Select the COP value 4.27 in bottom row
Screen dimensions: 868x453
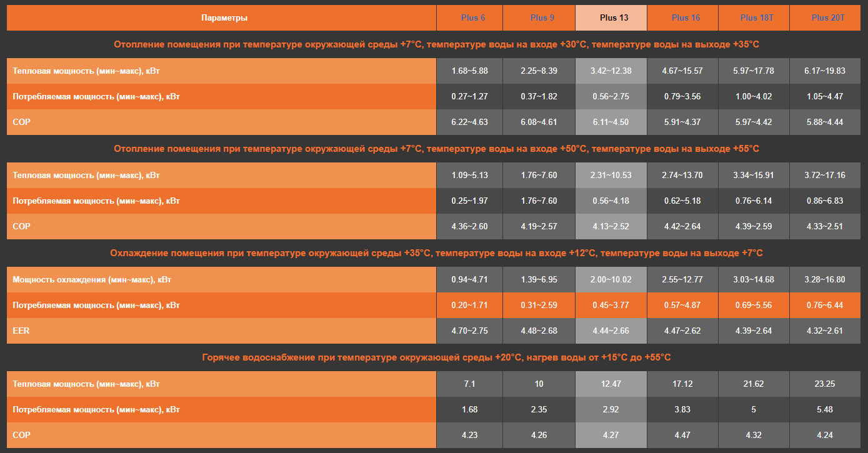point(611,435)
